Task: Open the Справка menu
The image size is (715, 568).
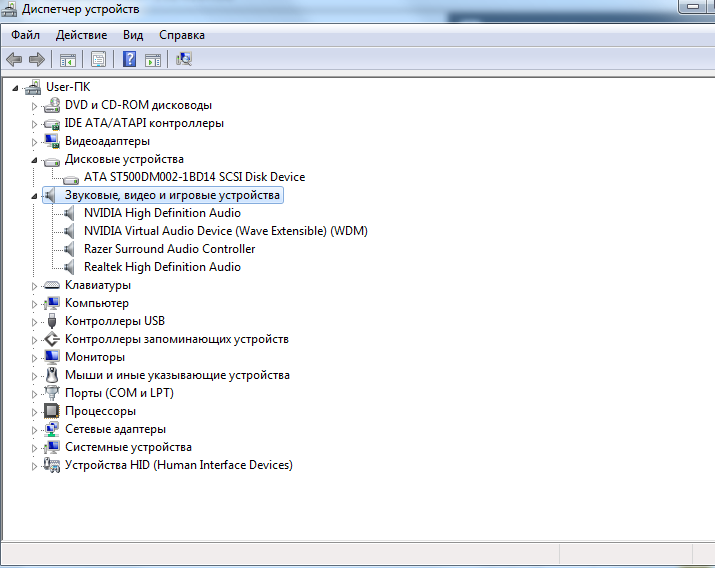Action: (x=181, y=35)
